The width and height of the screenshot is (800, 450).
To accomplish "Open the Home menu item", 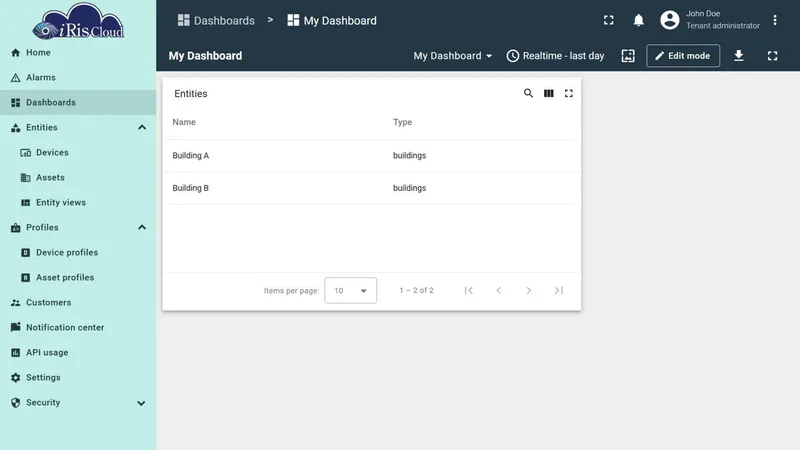I will (78, 53).
